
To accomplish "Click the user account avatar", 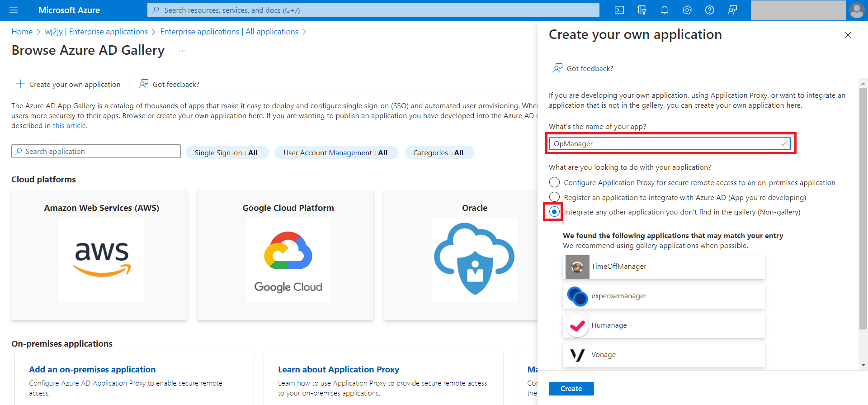I will (x=857, y=10).
